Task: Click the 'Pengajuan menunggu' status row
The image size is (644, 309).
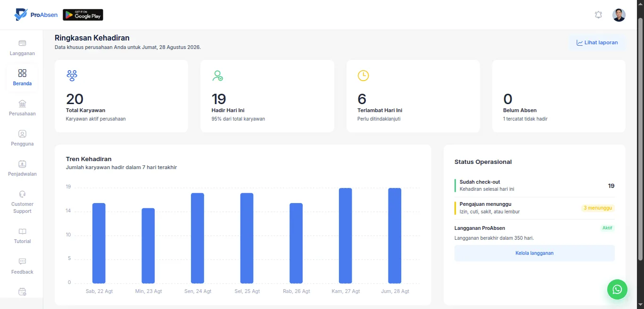Action: 534,208
